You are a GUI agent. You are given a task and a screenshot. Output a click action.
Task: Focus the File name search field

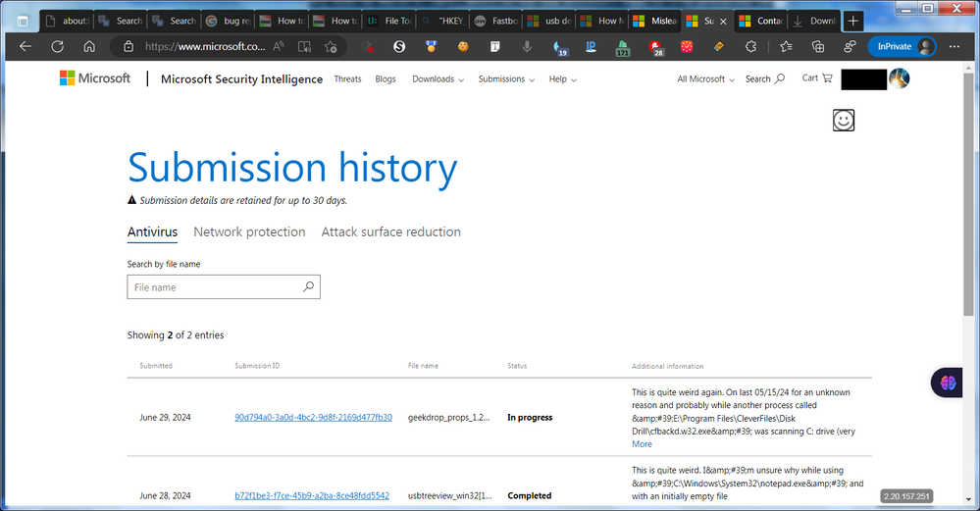coord(224,286)
